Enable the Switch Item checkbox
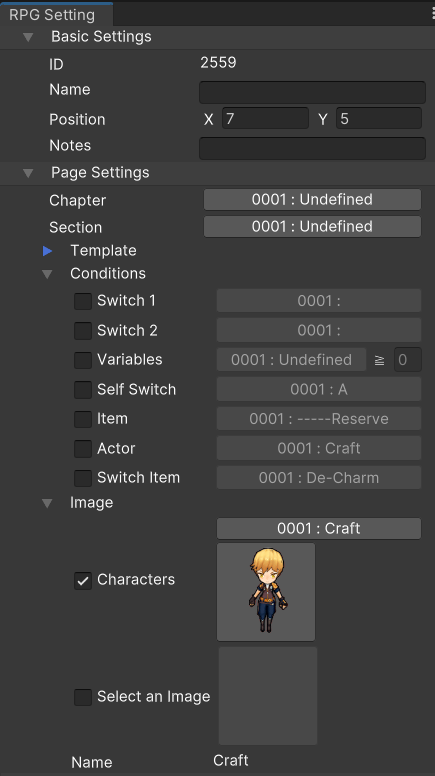435x776 pixels. 83,478
